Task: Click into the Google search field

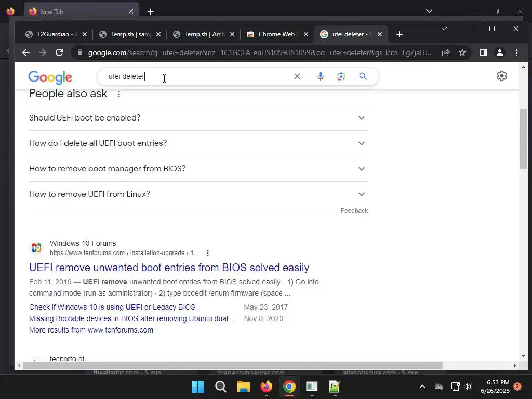Action: tap(198, 76)
